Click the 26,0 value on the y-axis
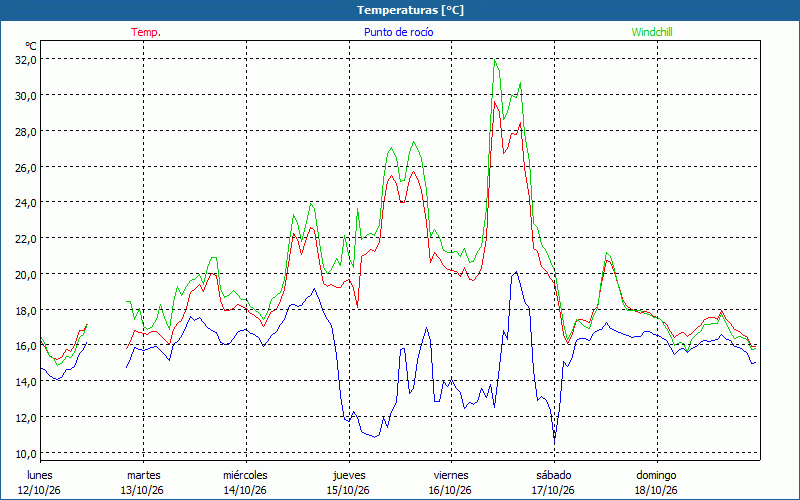 click(x=26, y=167)
